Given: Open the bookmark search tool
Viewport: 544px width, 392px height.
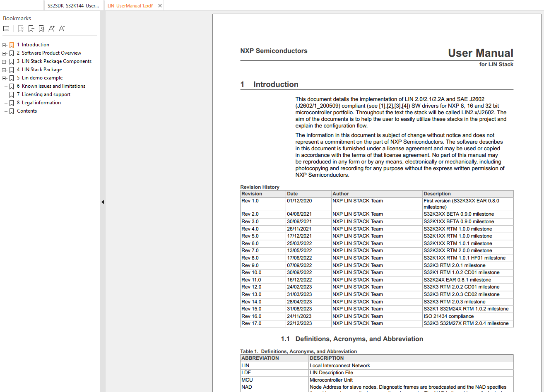Looking at the screenshot, I should tap(41, 28).
